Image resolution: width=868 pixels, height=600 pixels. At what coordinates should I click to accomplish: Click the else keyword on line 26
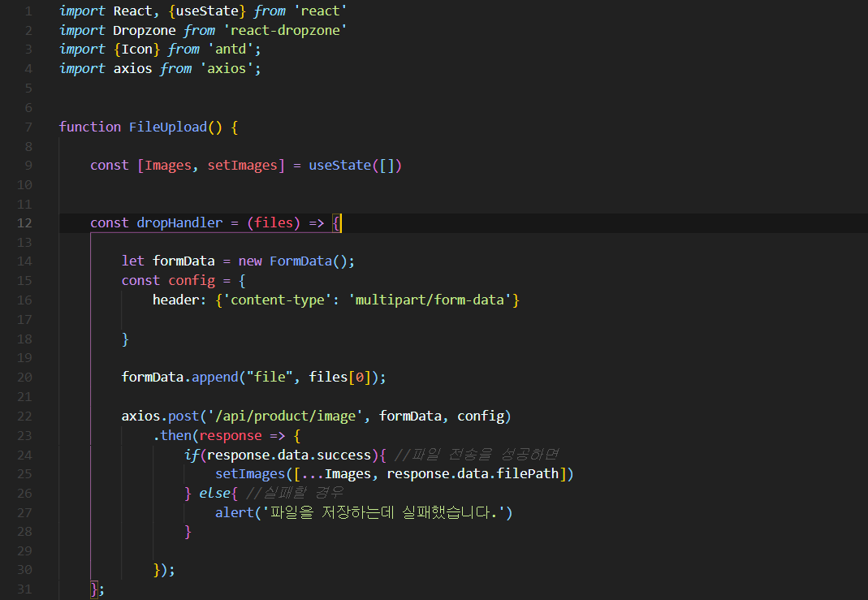coord(215,493)
